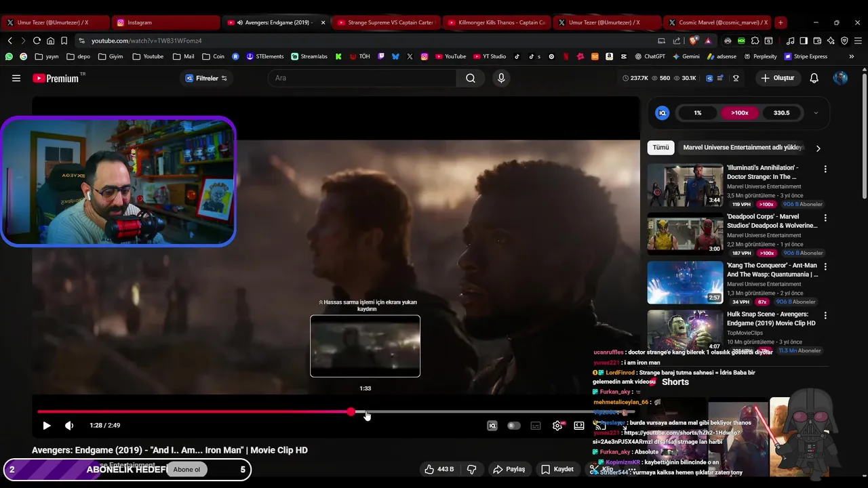Image resolution: width=868 pixels, height=488 pixels.
Task: Open the trophy icon in YouTube header
Action: pos(736,78)
